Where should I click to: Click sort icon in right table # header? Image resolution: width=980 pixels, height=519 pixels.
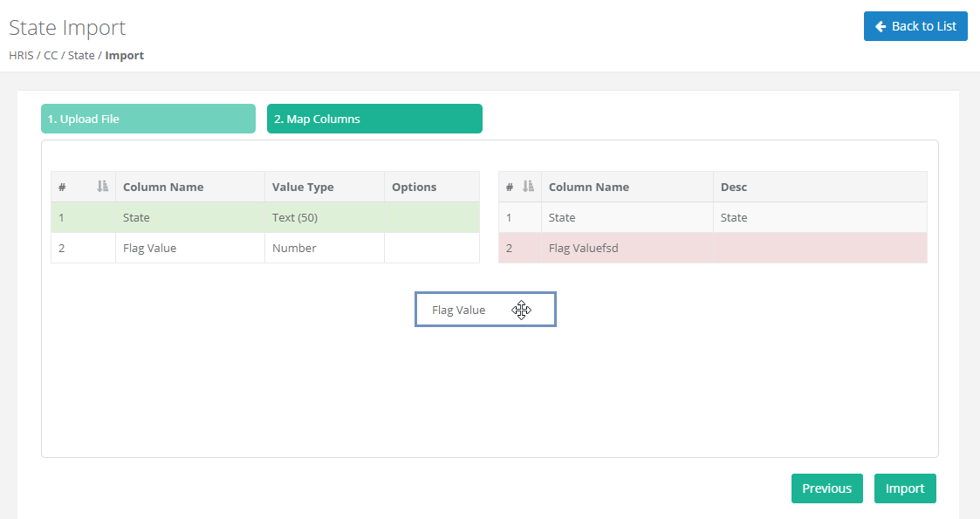coord(527,187)
